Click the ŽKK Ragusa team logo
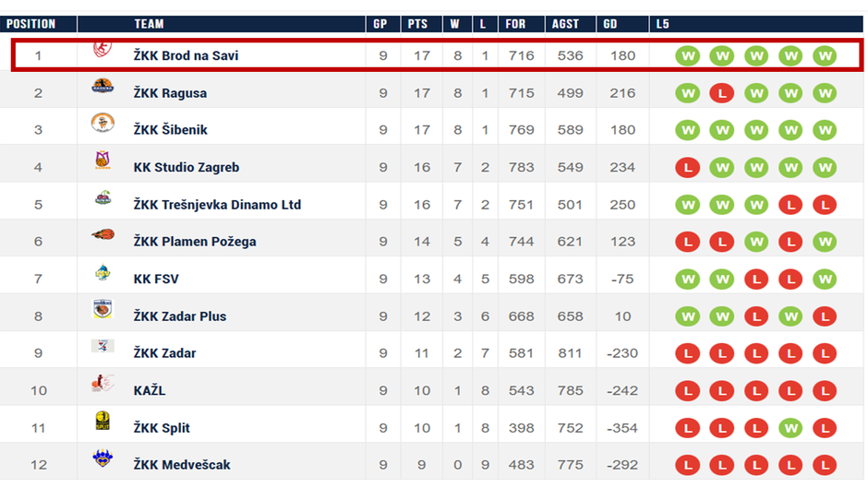 (102, 87)
